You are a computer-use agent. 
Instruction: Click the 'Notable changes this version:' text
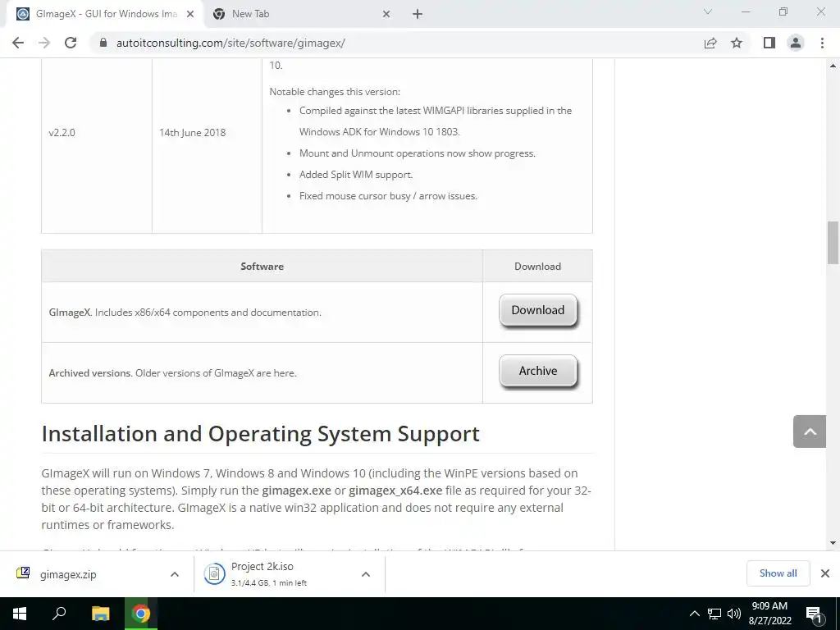coord(335,92)
